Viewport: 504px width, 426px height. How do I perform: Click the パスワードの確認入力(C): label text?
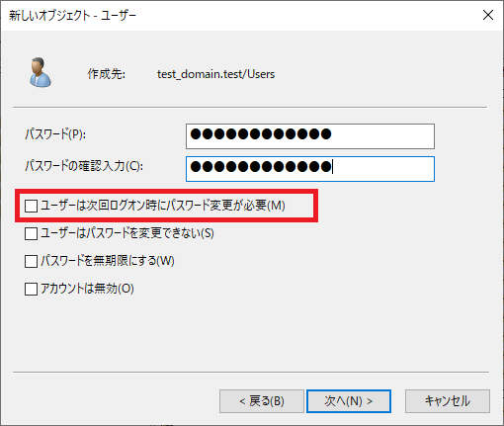84,166
